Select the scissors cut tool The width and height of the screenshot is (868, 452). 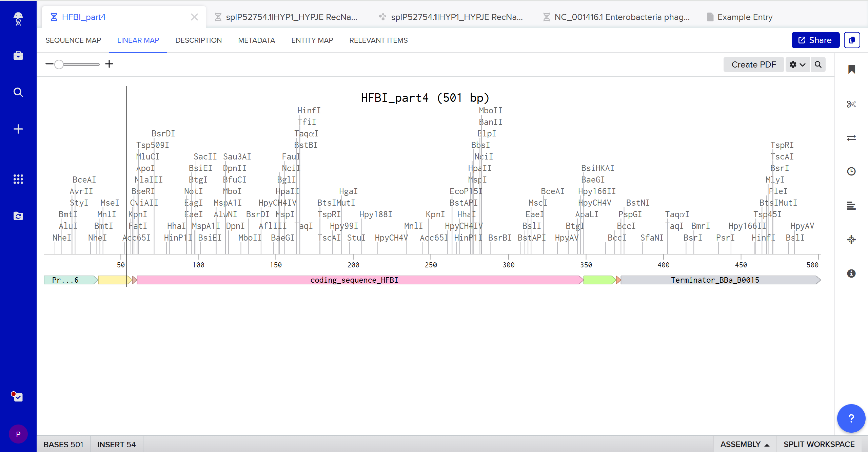[852, 104]
